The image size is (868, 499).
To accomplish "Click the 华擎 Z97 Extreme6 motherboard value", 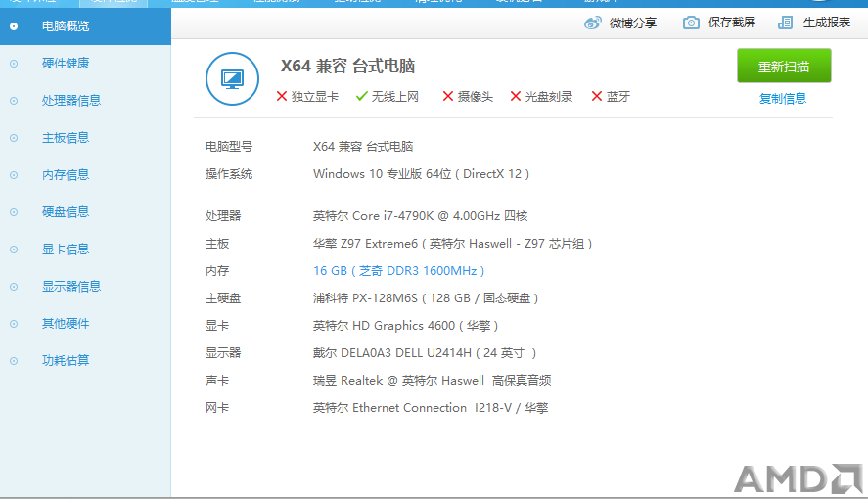I will 452,244.
